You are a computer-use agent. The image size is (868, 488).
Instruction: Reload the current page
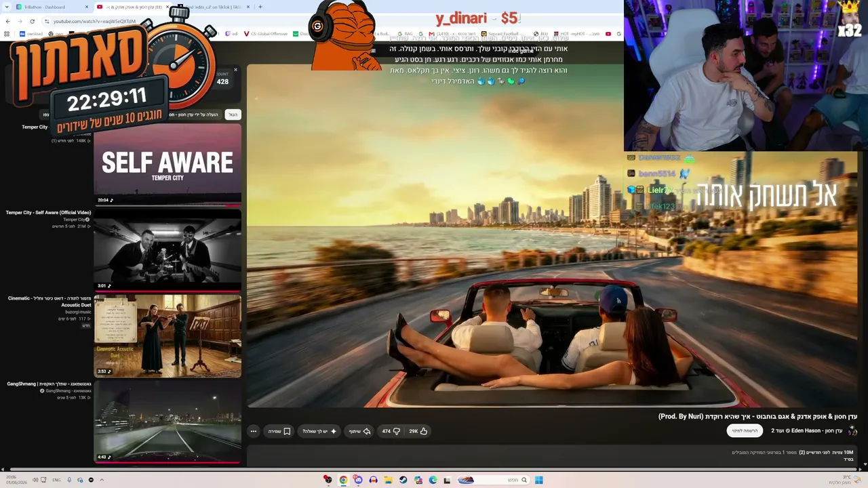pos(32,21)
